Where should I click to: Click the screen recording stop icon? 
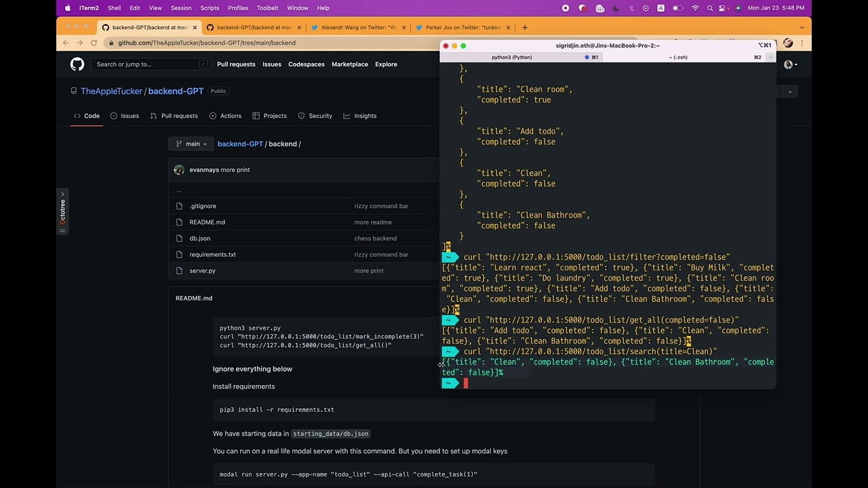(566, 8)
